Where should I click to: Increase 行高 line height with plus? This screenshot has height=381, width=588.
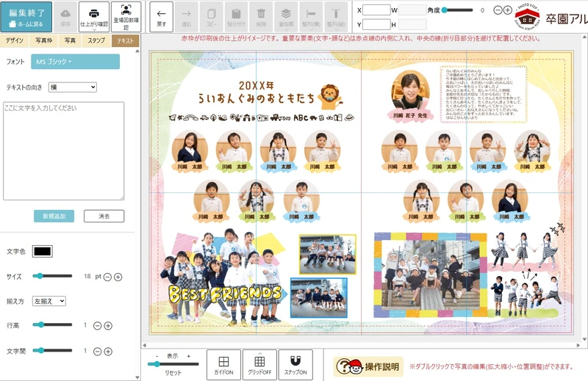[x=108, y=325]
